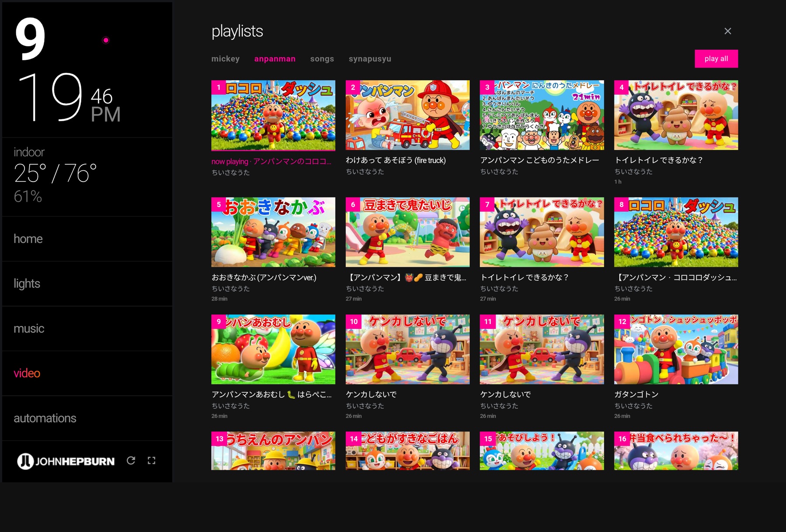
Task: Click the now playing title text
Action: 271,161
